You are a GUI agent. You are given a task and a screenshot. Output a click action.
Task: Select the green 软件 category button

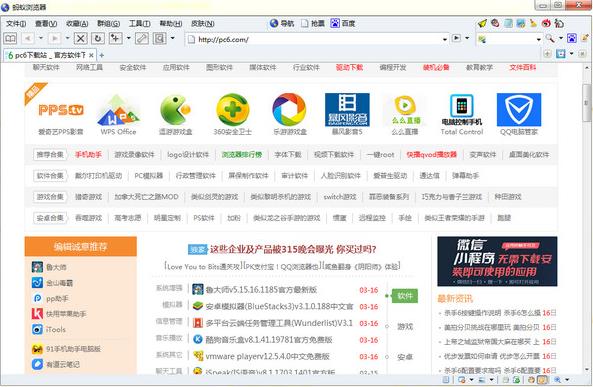point(405,296)
